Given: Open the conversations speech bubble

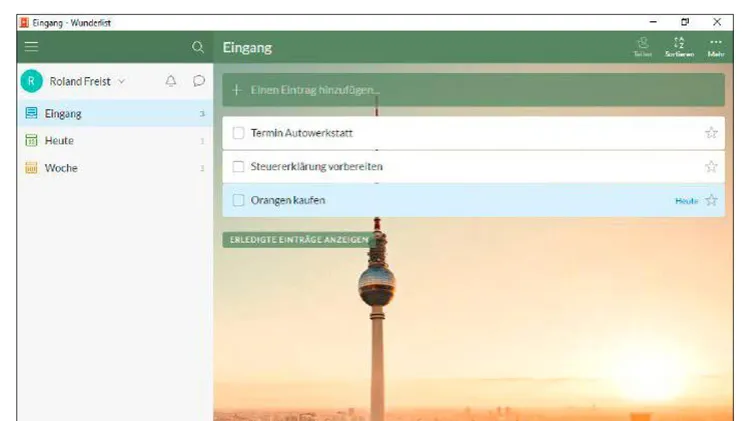Looking at the screenshot, I should coord(199,81).
